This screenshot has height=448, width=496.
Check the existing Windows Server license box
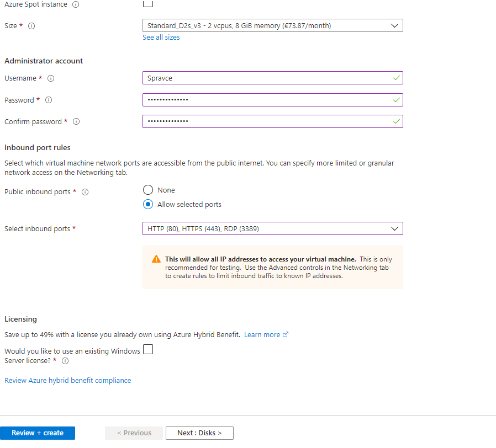click(x=148, y=349)
